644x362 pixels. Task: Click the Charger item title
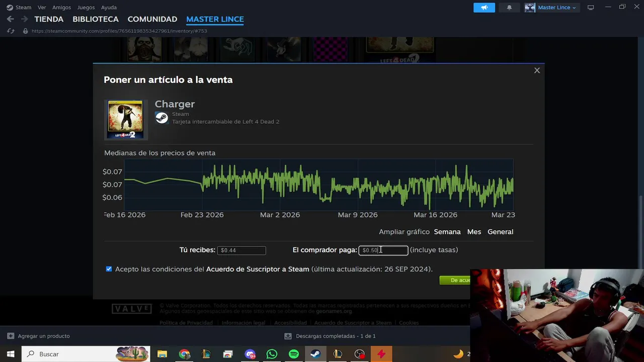pos(175,104)
